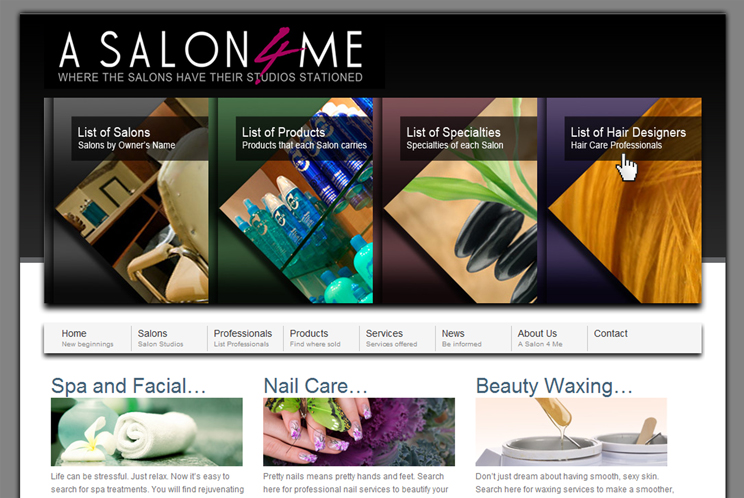This screenshot has height=498, width=744.
Task: Select the News menu item
Action: [x=473, y=338]
